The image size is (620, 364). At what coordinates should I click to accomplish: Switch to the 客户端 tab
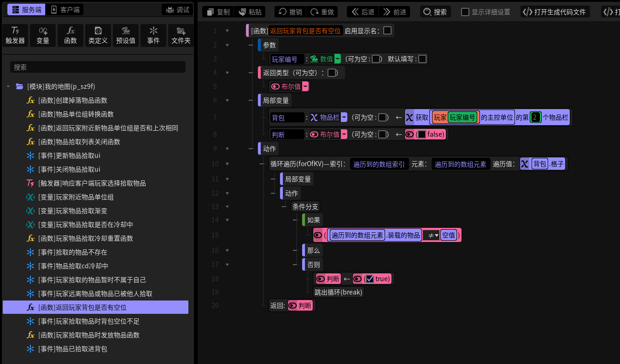pos(65,10)
